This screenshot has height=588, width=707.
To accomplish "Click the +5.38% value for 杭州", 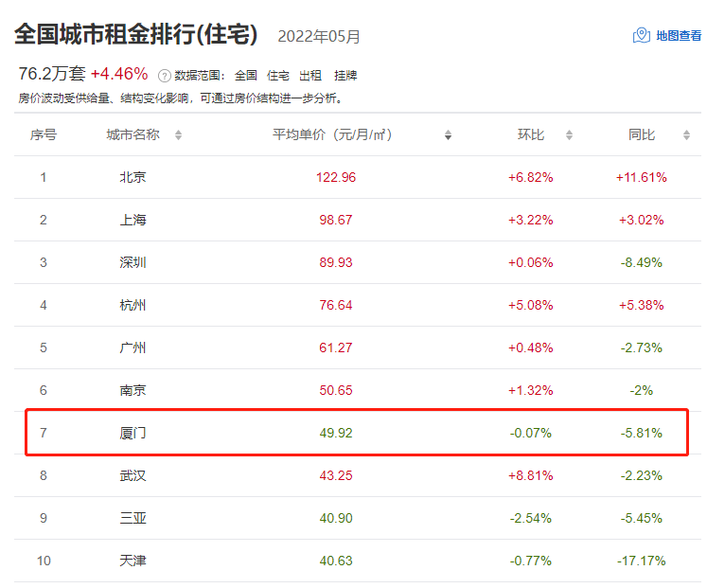I will click(642, 305).
